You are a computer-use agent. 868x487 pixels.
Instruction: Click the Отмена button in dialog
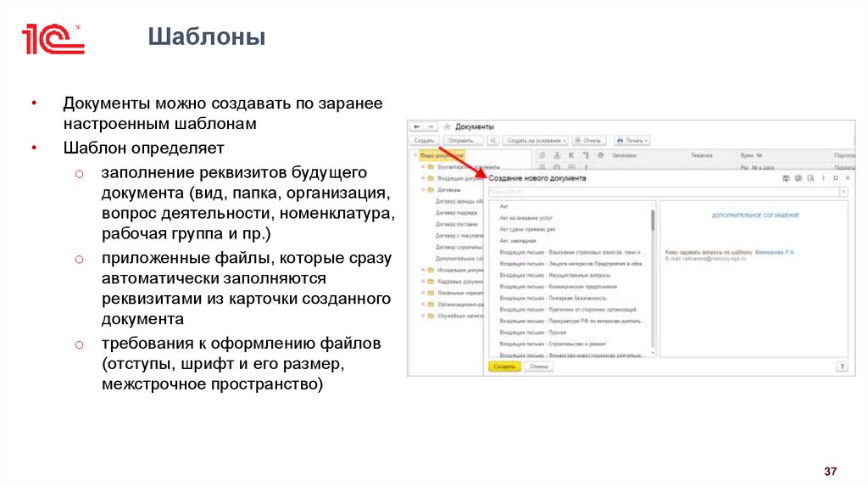coord(538,367)
